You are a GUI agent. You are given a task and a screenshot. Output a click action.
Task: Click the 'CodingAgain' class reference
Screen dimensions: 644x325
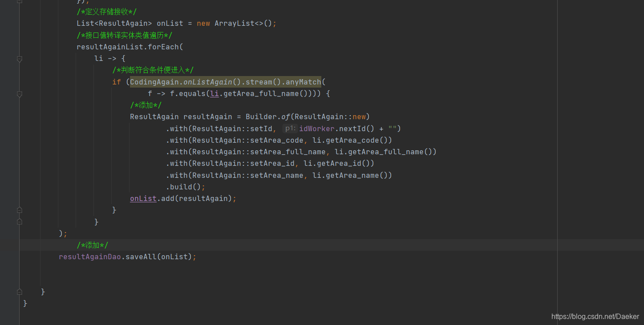[x=154, y=82]
